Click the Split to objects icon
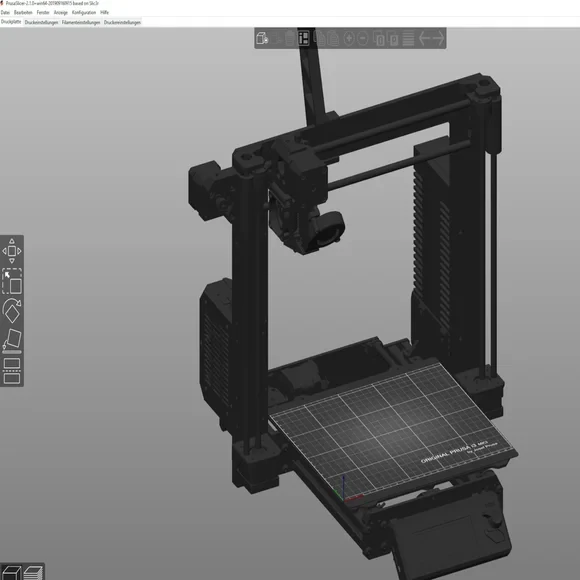 click(380, 38)
